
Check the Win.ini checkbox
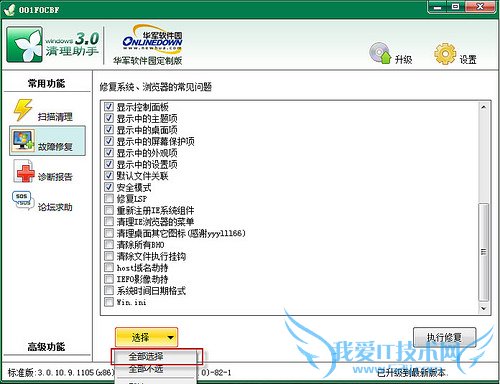(109, 302)
